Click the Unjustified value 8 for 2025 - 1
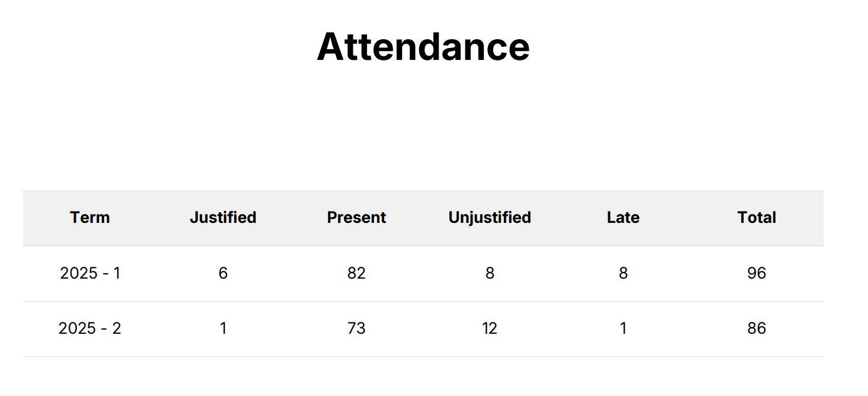868x396 pixels. point(490,273)
